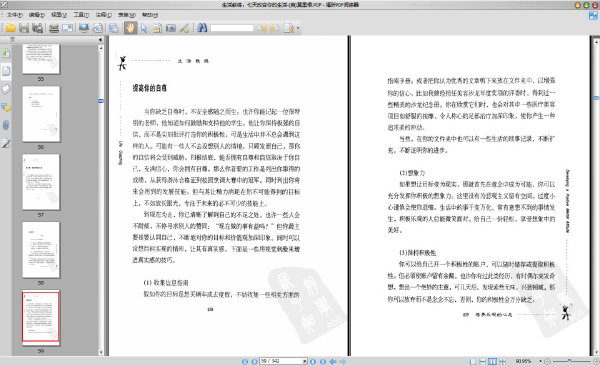Switch to single page layout
The height and width of the screenshot is (366, 600).
click(473, 361)
